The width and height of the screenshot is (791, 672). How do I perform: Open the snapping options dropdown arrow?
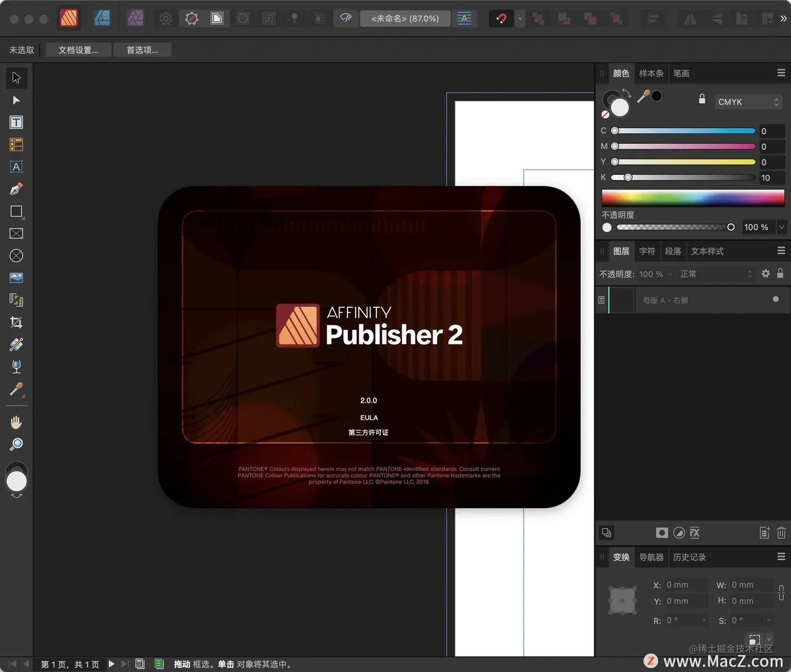[520, 19]
